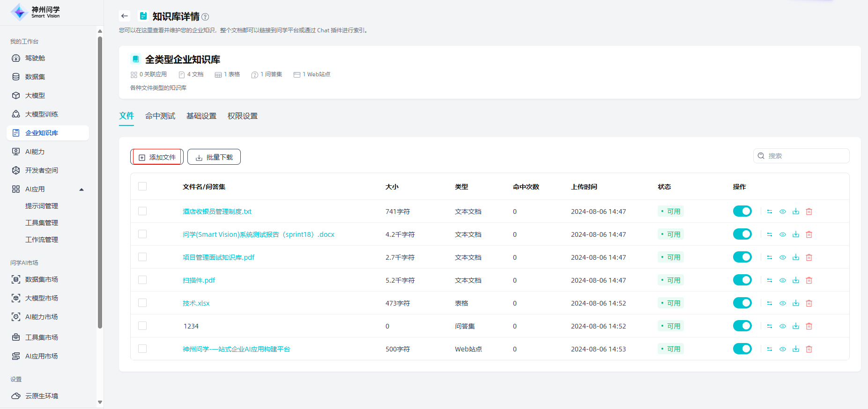
Task: Click transfer icon on 技术.xlsx row
Action: (x=770, y=303)
